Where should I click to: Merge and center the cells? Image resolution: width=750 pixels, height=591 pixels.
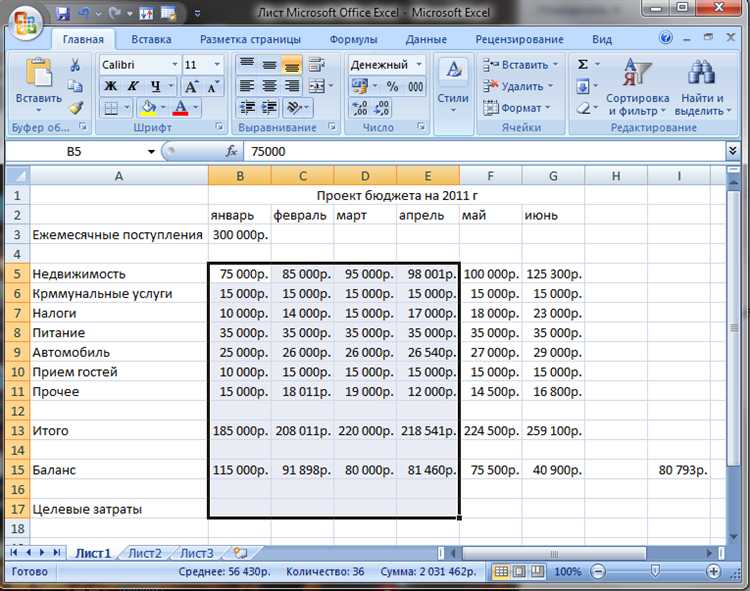click(x=317, y=87)
